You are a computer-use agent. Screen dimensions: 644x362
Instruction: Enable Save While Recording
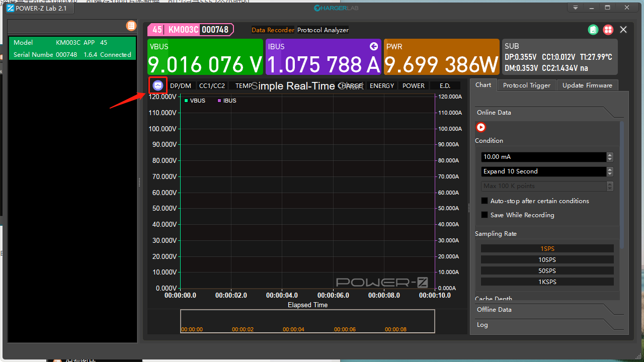[x=484, y=215]
